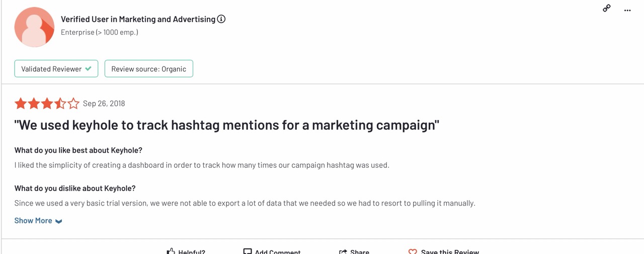This screenshot has height=254, width=644.
Task: Save this review with the heart icon
Action: point(413,251)
